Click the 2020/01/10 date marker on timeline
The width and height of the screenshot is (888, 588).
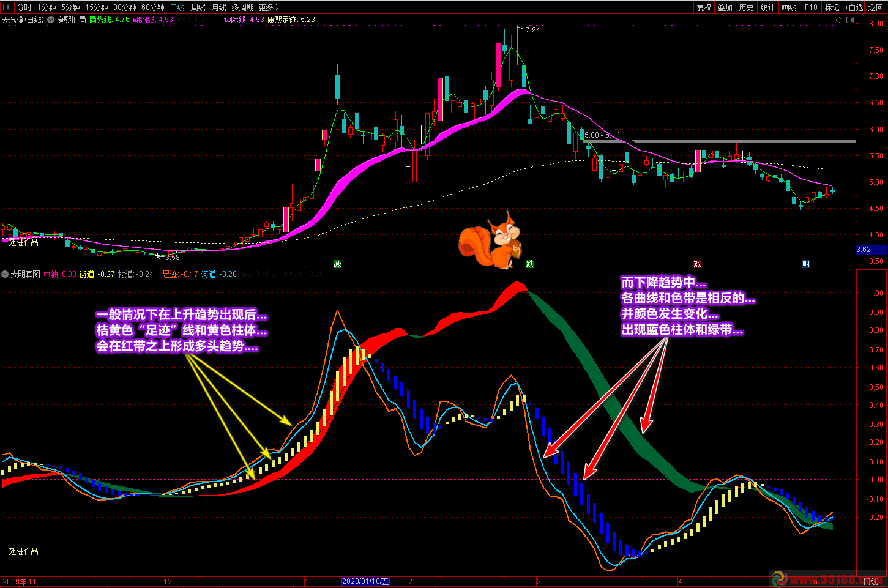click(365, 581)
